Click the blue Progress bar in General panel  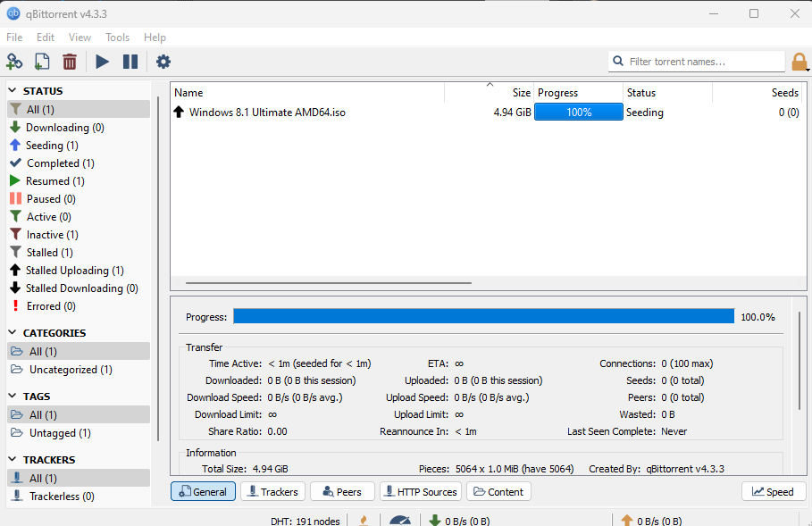coord(483,316)
